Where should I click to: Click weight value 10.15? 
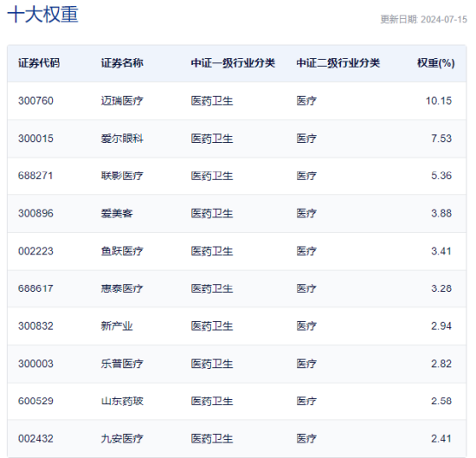point(439,100)
